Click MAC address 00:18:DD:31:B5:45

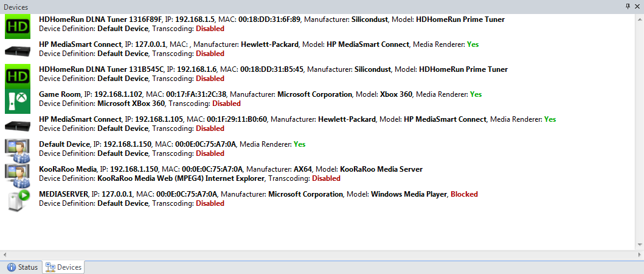(271, 69)
